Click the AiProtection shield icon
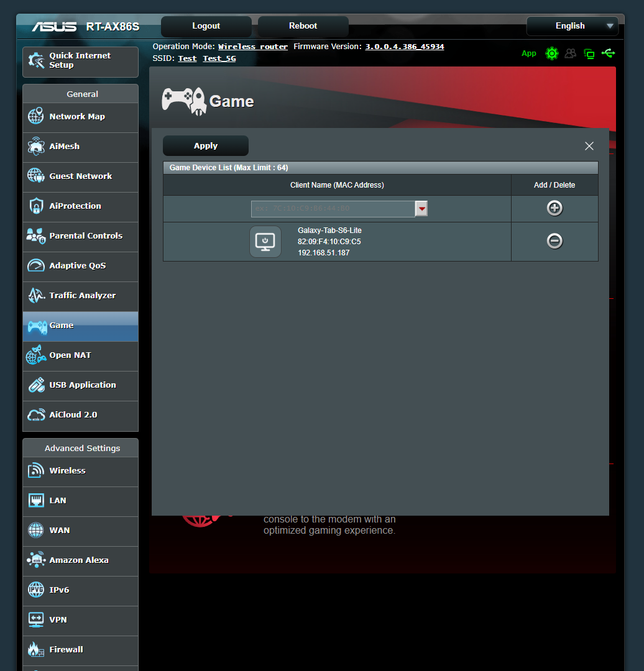Viewport: 644px width, 671px height. point(36,207)
